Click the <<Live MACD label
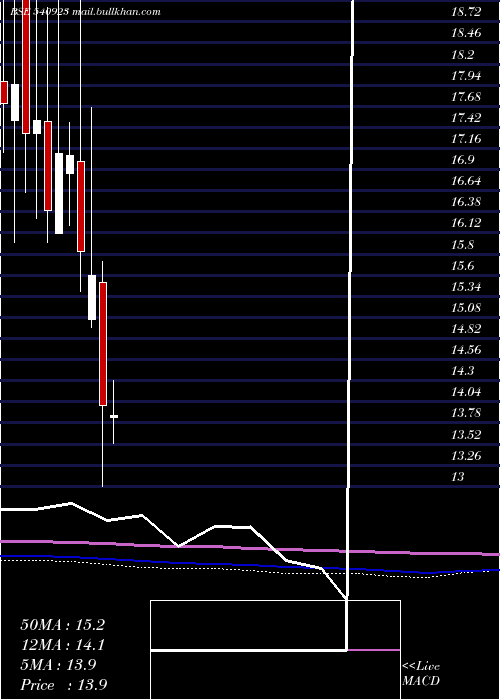The image size is (500, 700). pyautogui.click(x=421, y=674)
